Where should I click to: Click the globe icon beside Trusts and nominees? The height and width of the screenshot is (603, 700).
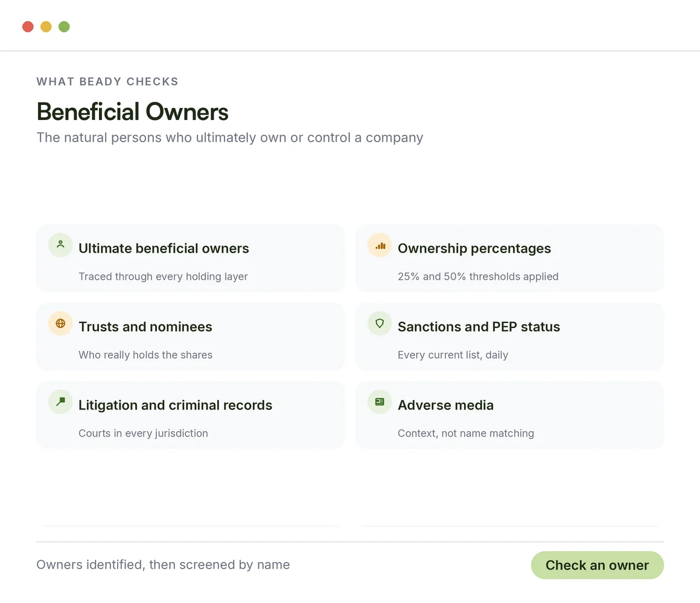[x=60, y=323]
